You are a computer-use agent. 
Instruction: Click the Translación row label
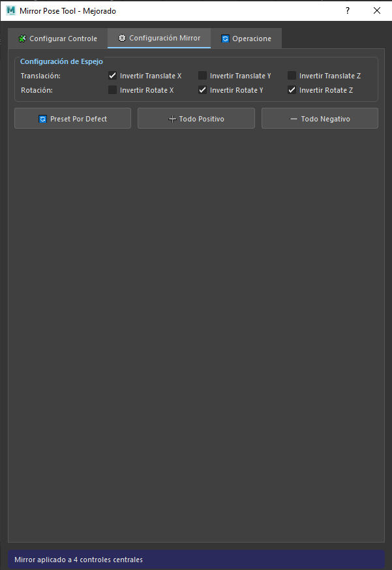[40, 76]
